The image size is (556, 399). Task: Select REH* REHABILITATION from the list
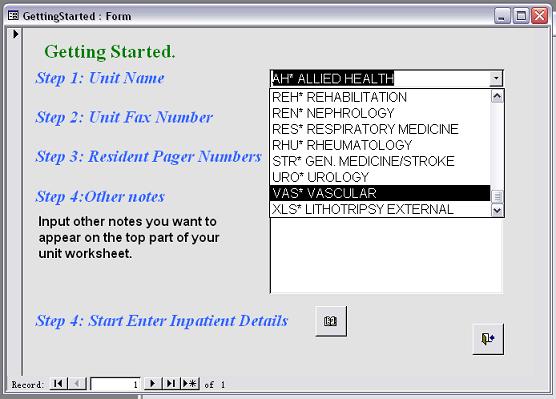pyautogui.click(x=380, y=97)
